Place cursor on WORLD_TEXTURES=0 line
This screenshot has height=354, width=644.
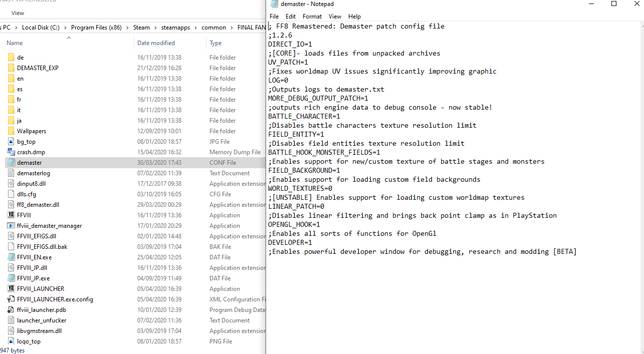(300, 188)
